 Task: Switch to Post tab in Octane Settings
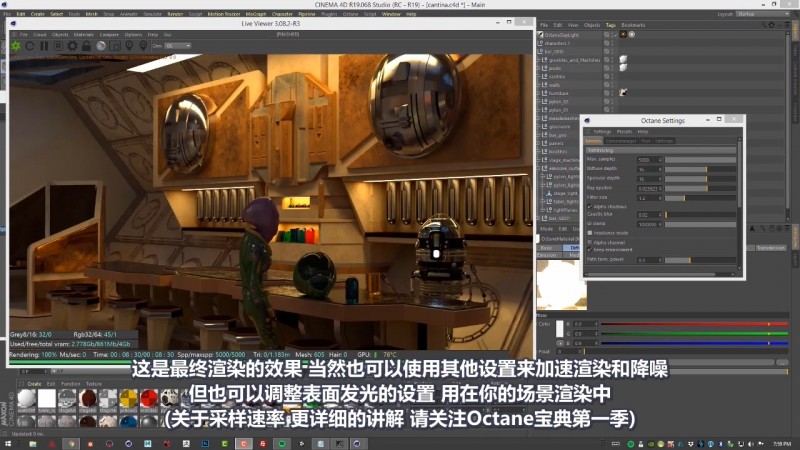tap(646, 141)
